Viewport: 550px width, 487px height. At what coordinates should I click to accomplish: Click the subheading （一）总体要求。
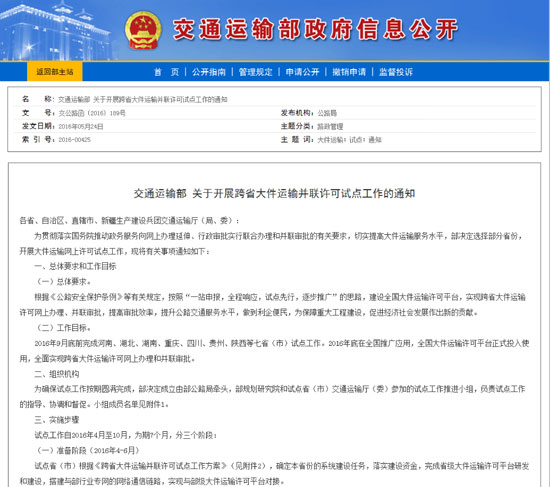coord(63,281)
